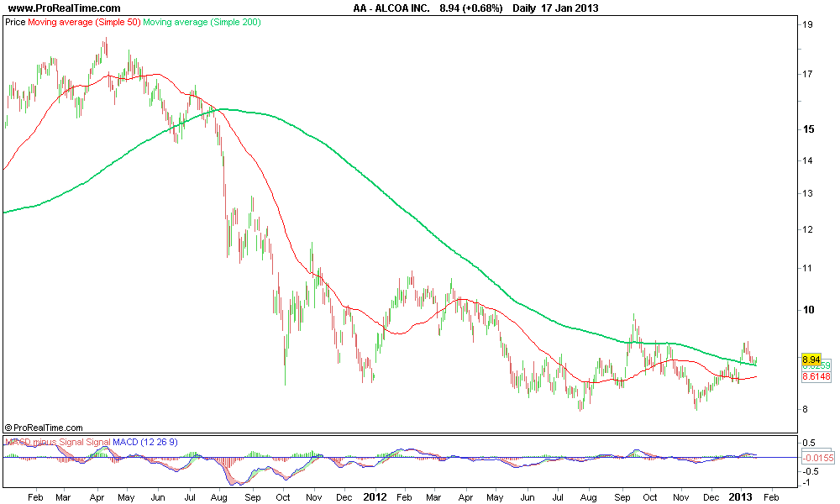Image resolution: width=840 pixels, height=504 pixels.
Task: Click the Price legend label
Action: (15, 23)
